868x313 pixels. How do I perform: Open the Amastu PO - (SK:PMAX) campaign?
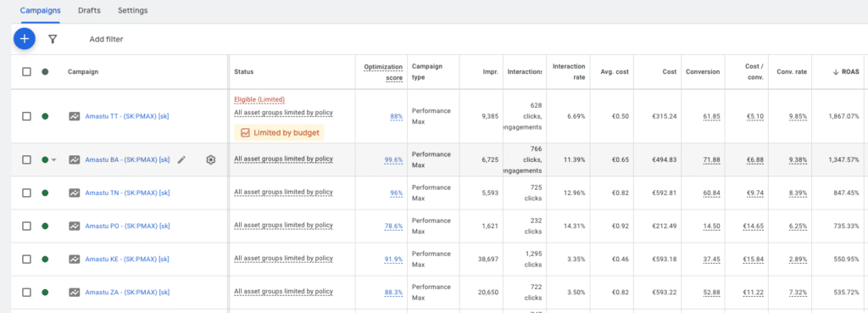click(x=127, y=226)
